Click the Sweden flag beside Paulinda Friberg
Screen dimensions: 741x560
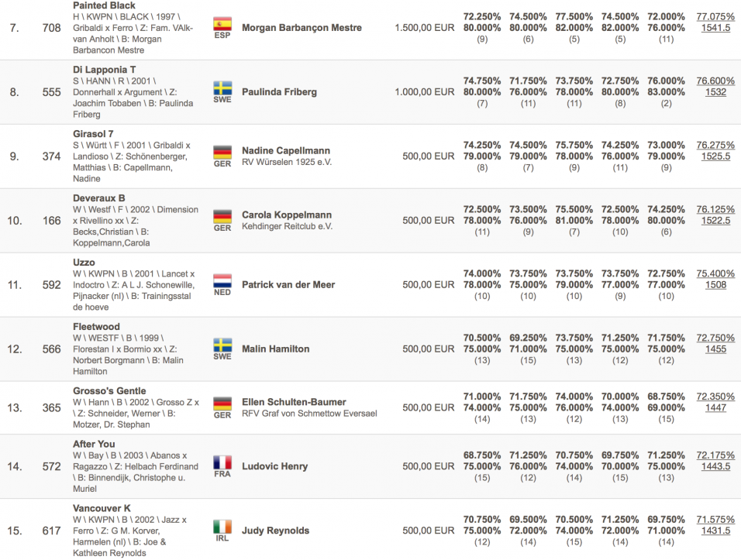point(222,88)
